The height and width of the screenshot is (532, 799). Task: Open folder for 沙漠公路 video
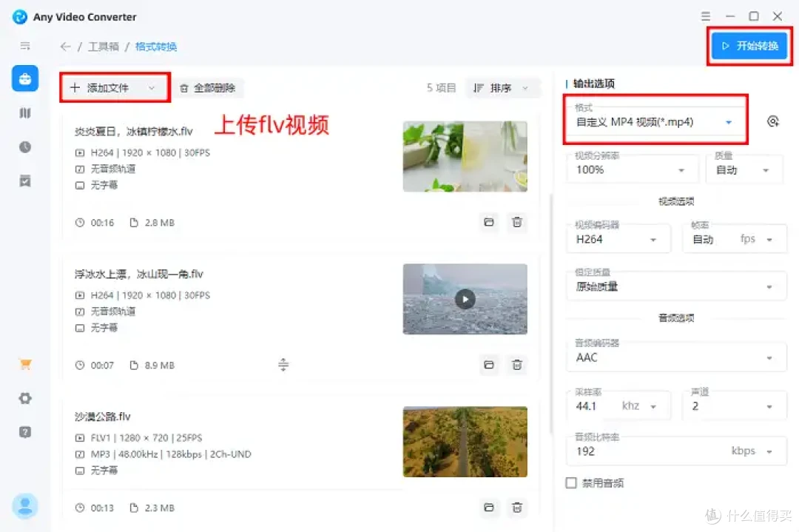coord(489,508)
